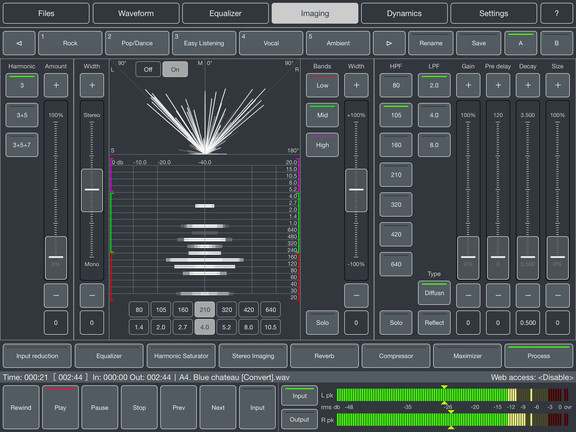Switch to comparison slot B
Screen dimensions: 576x432
[556, 43]
